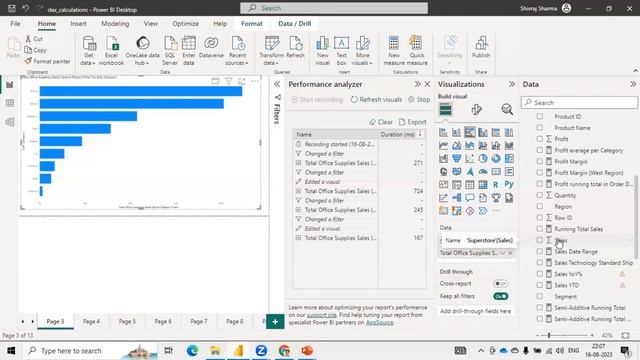Expand the Filters pane

pos(277,84)
